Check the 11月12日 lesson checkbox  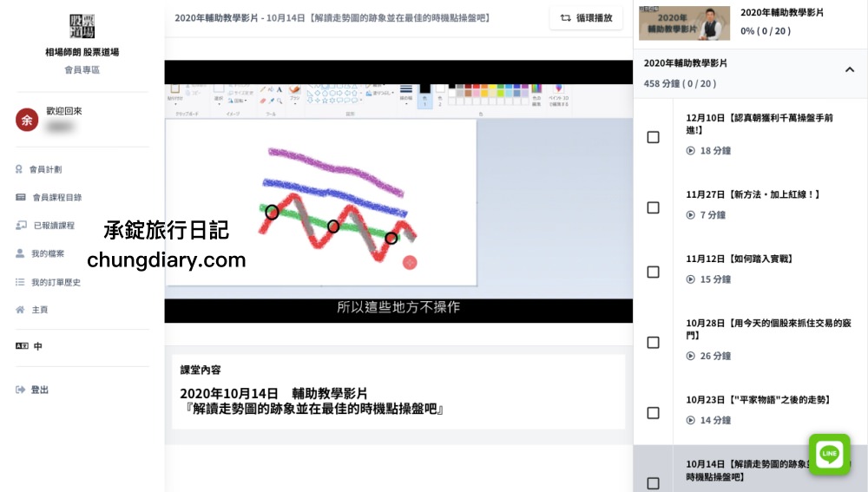[654, 272]
